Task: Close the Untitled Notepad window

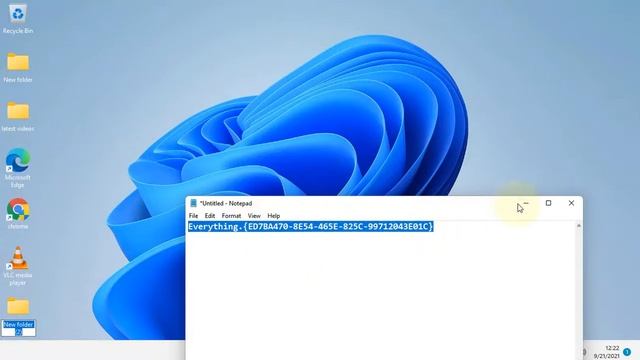Action: coord(571,203)
